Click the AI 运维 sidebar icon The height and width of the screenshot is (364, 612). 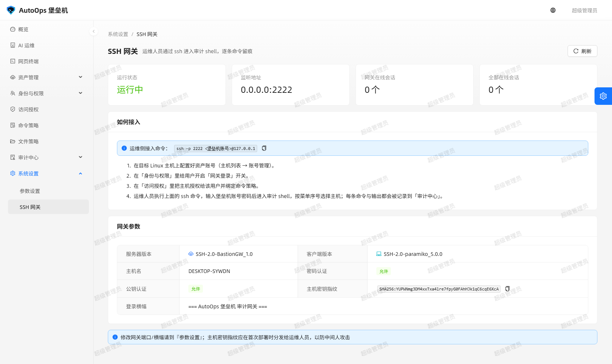pos(13,45)
